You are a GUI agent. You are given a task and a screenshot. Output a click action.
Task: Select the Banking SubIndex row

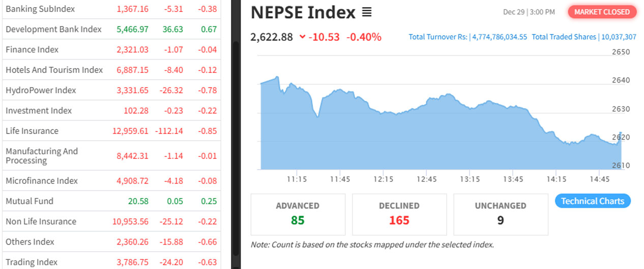pyautogui.click(x=40, y=9)
